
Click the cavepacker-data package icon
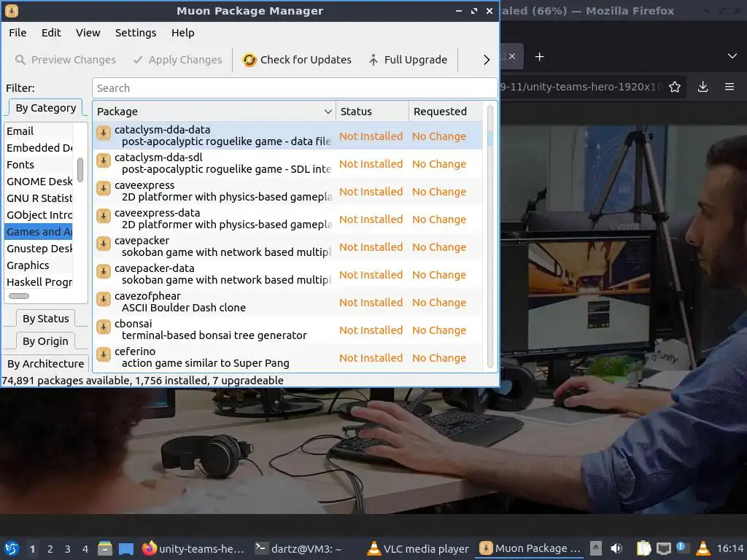click(x=104, y=271)
